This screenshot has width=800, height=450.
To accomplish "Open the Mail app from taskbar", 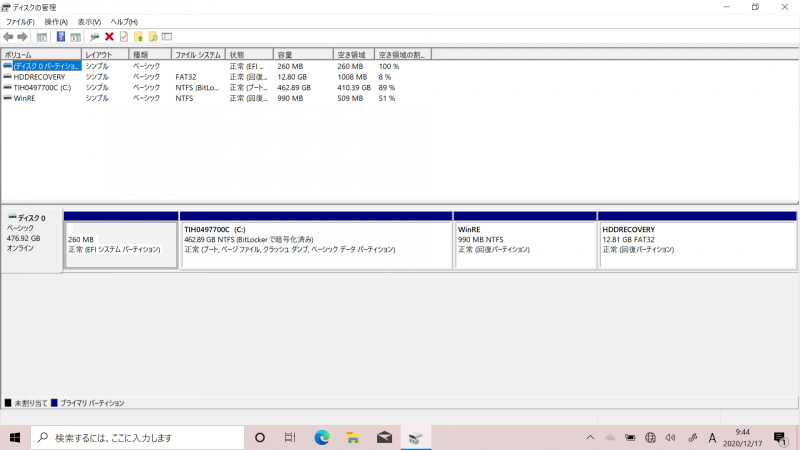I will (x=384, y=438).
